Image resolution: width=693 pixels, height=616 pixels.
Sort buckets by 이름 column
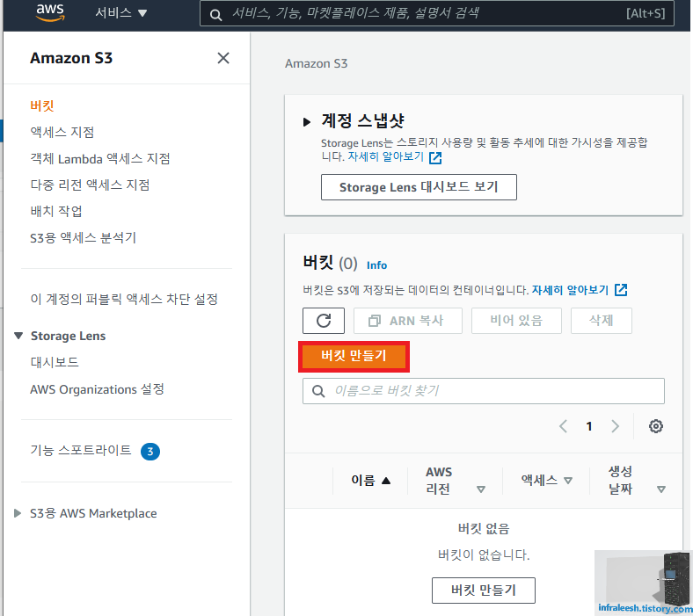pyautogui.click(x=370, y=480)
